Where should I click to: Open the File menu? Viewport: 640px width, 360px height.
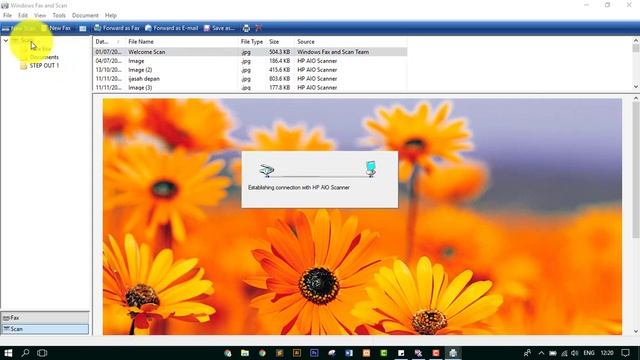point(7,16)
